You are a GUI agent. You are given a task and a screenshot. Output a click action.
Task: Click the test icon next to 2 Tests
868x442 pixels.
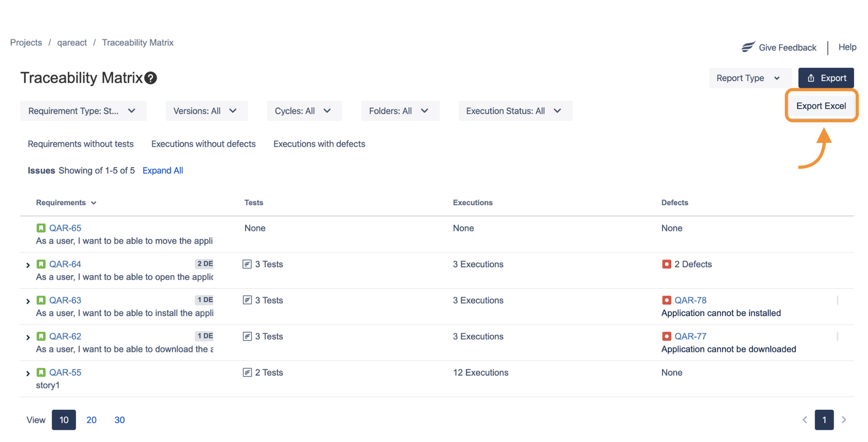247,372
